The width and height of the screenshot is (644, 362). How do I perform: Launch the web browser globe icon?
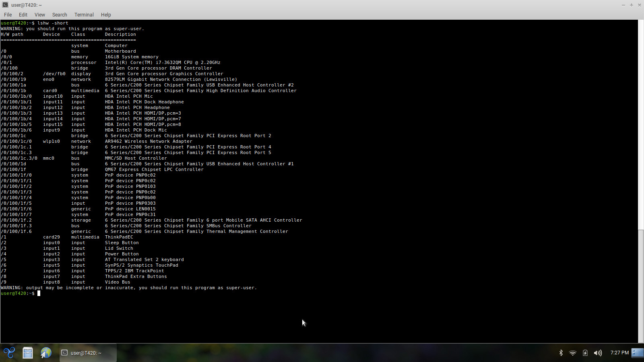pos(46,353)
